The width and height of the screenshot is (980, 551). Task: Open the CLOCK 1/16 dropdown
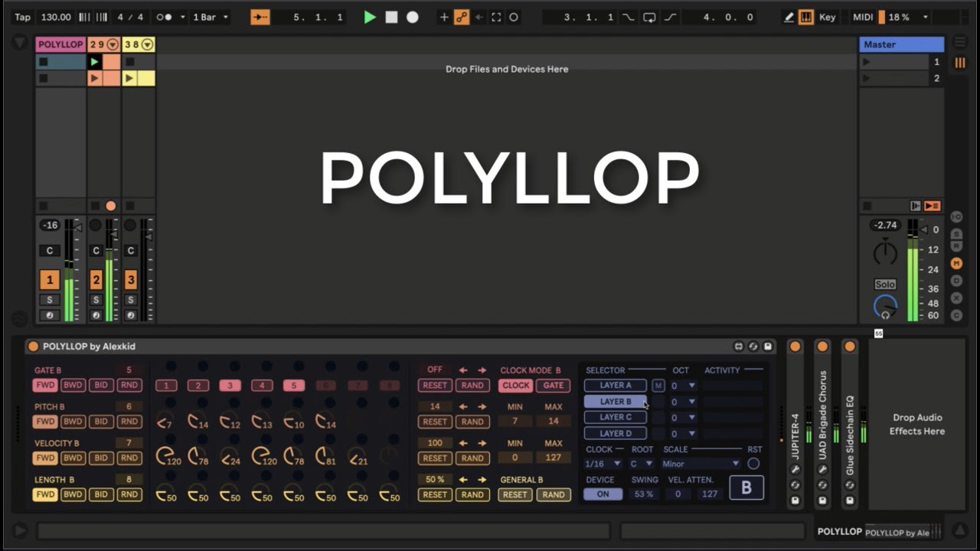tap(603, 464)
